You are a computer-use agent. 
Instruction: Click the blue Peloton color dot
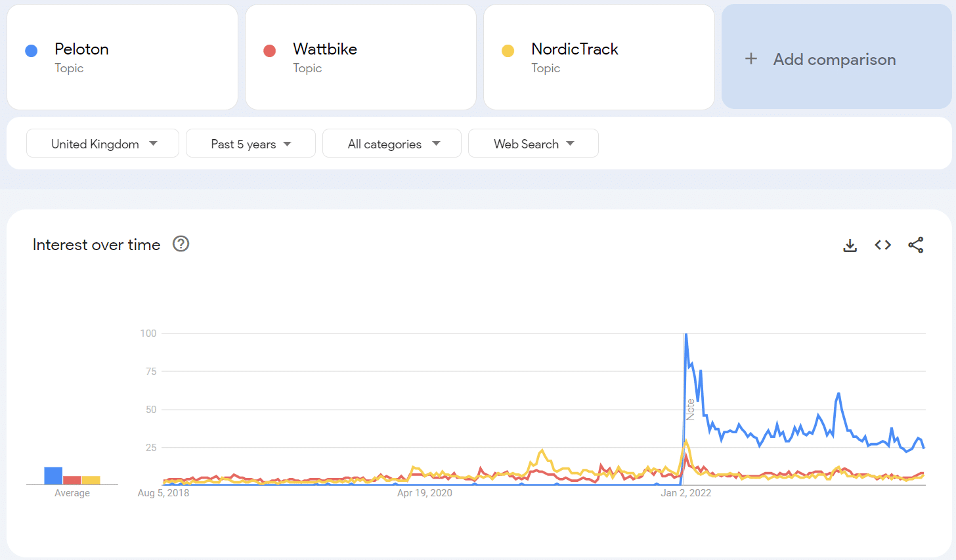click(31, 51)
